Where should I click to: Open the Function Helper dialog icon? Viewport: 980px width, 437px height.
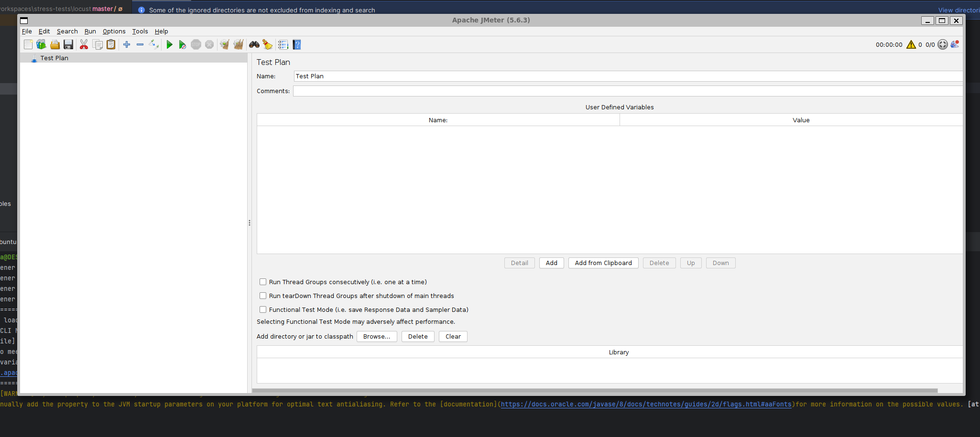283,44
